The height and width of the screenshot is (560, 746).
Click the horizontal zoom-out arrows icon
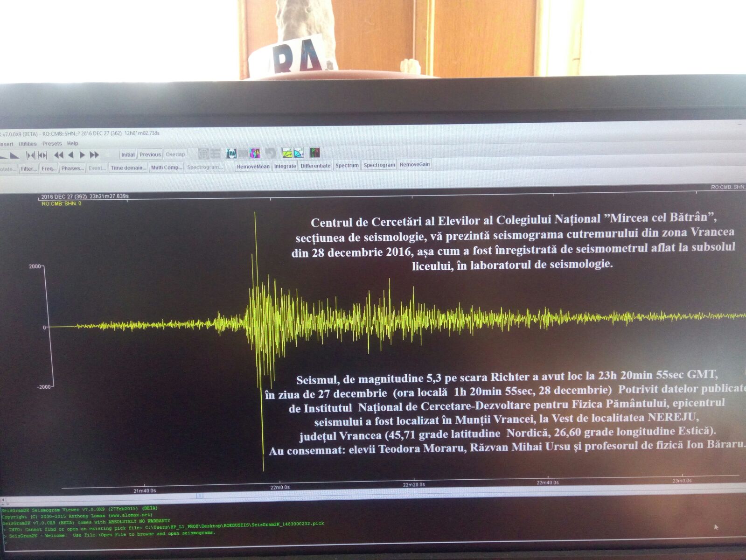pos(42,155)
